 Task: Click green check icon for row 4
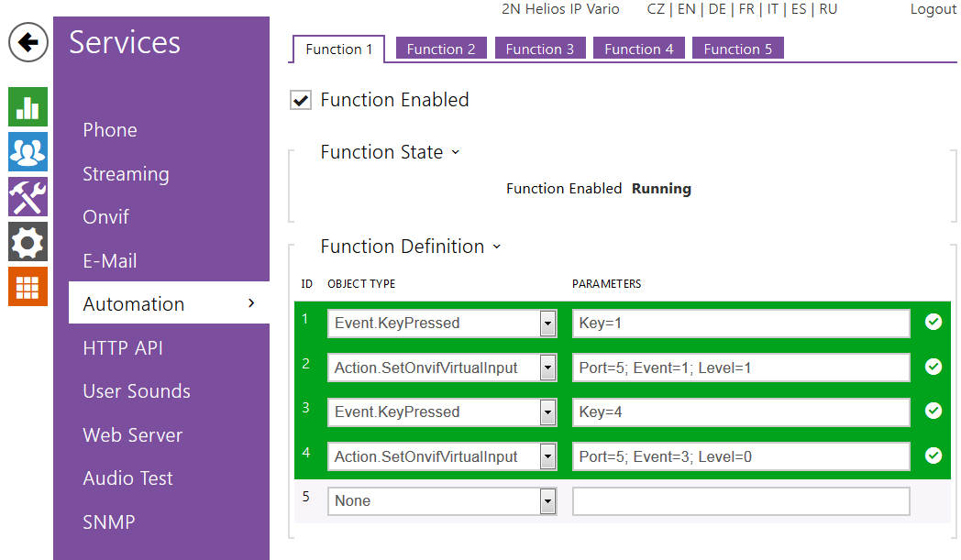click(933, 456)
